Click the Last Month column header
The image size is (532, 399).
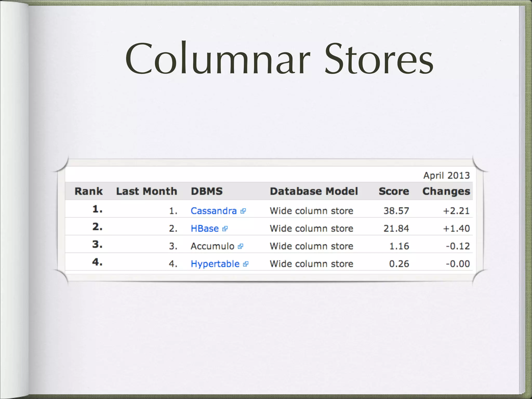pos(147,191)
